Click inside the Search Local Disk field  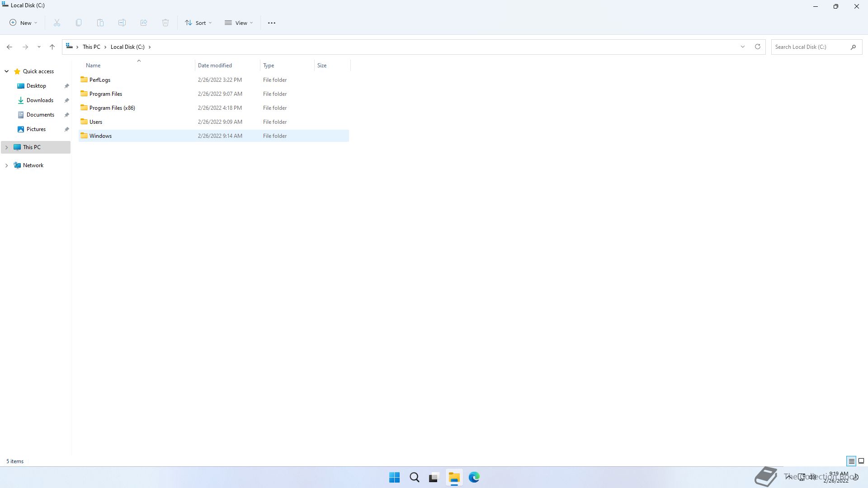coord(809,47)
